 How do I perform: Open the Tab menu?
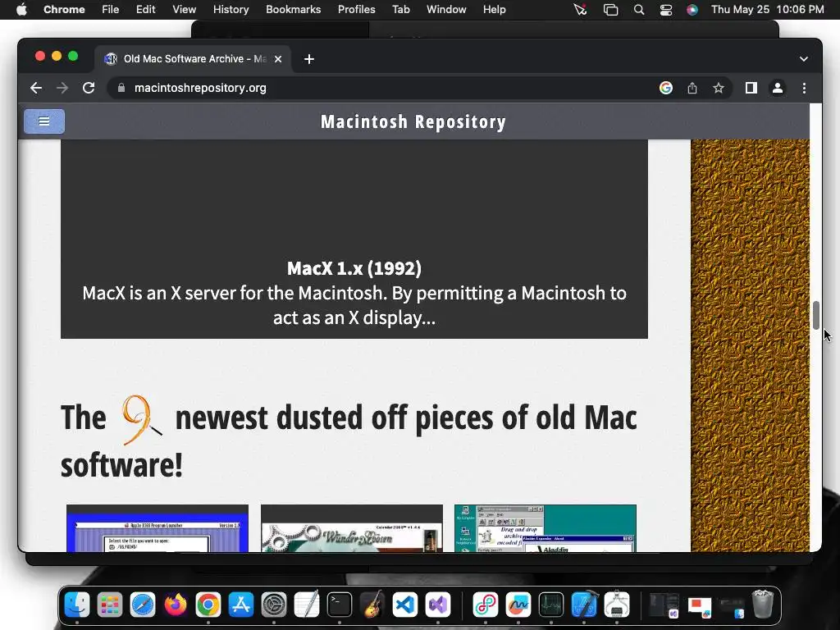[400, 10]
